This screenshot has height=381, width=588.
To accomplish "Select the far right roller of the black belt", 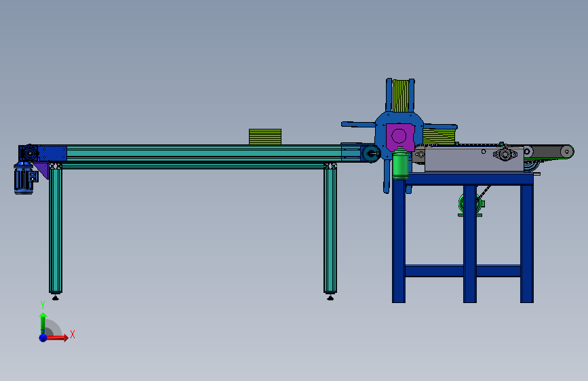I will 567,152.
